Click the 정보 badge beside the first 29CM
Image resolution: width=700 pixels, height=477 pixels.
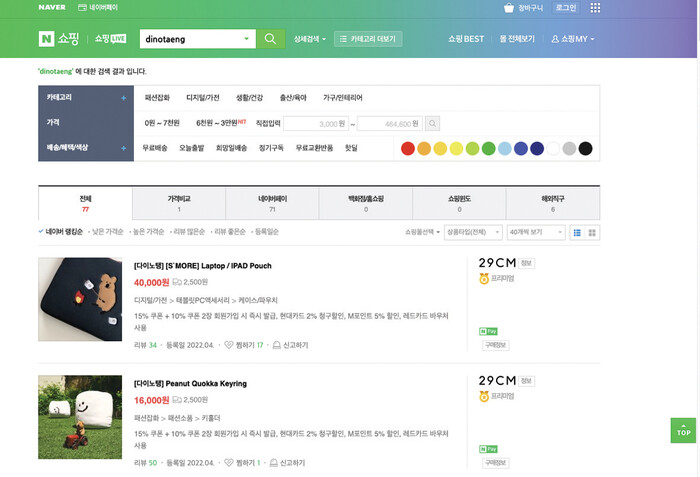(526, 263)
